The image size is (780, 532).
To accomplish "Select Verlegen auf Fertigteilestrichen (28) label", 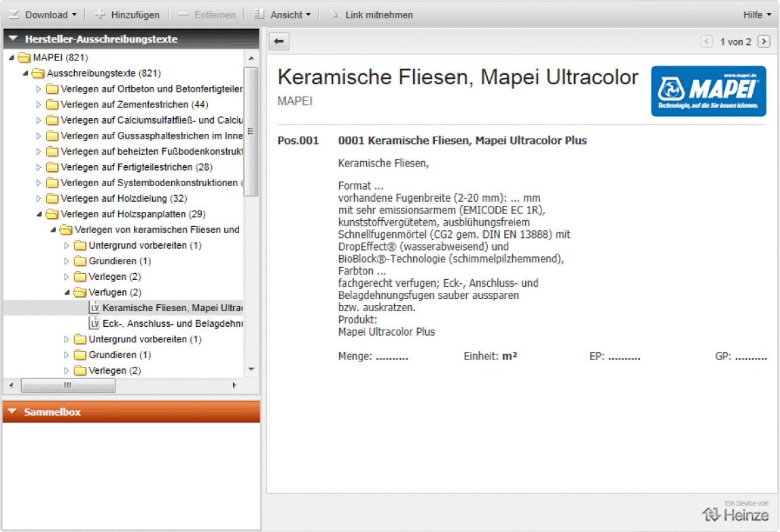I will click(x=137, y=167).
